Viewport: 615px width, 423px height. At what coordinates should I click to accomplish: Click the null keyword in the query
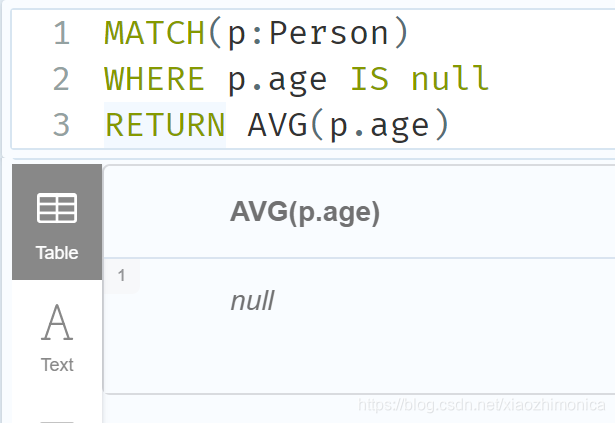450,78
